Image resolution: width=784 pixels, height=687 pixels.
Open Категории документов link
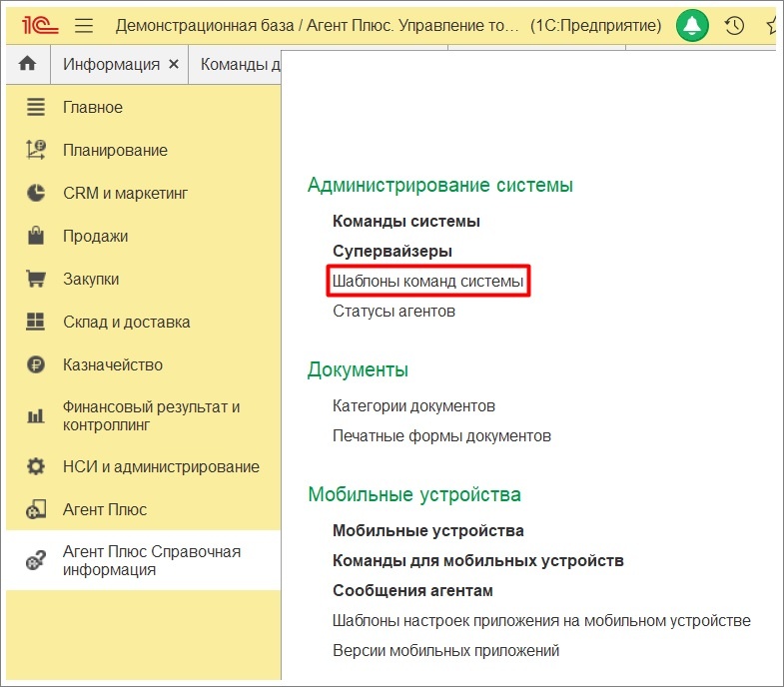pyautogui.click(x=414, y=406)
